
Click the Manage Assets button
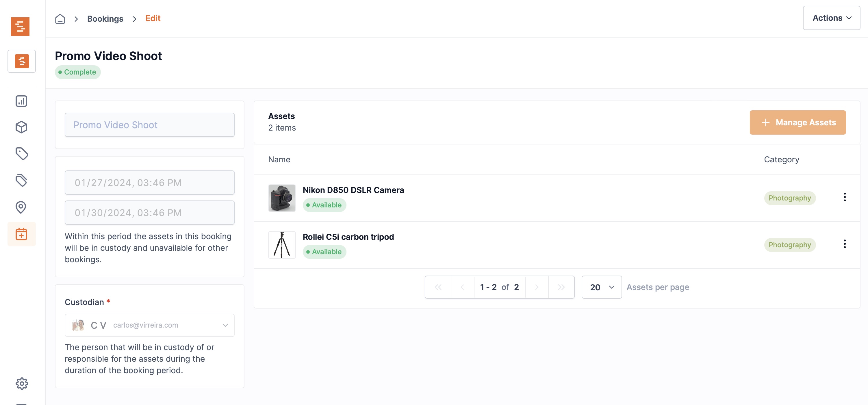(x=797, y=123)
